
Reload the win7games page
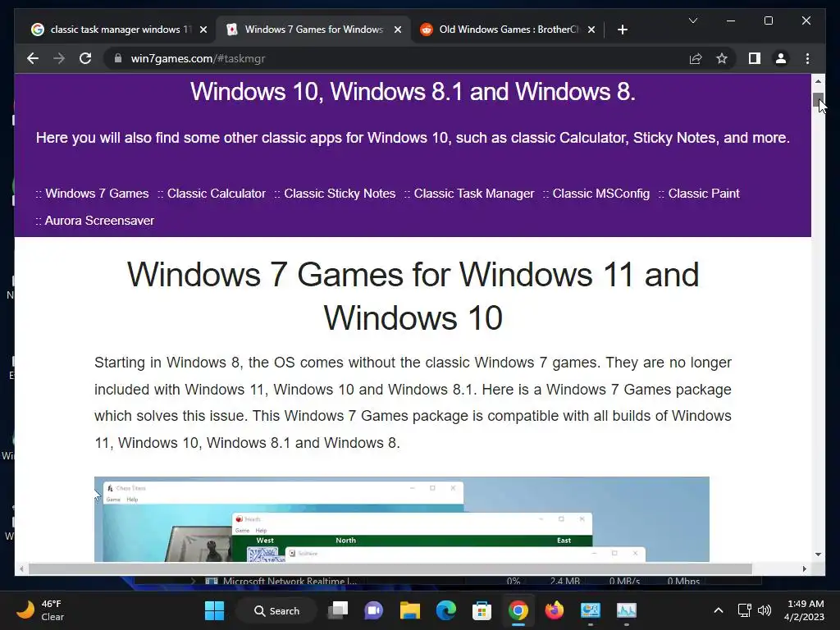pos(85,58)
